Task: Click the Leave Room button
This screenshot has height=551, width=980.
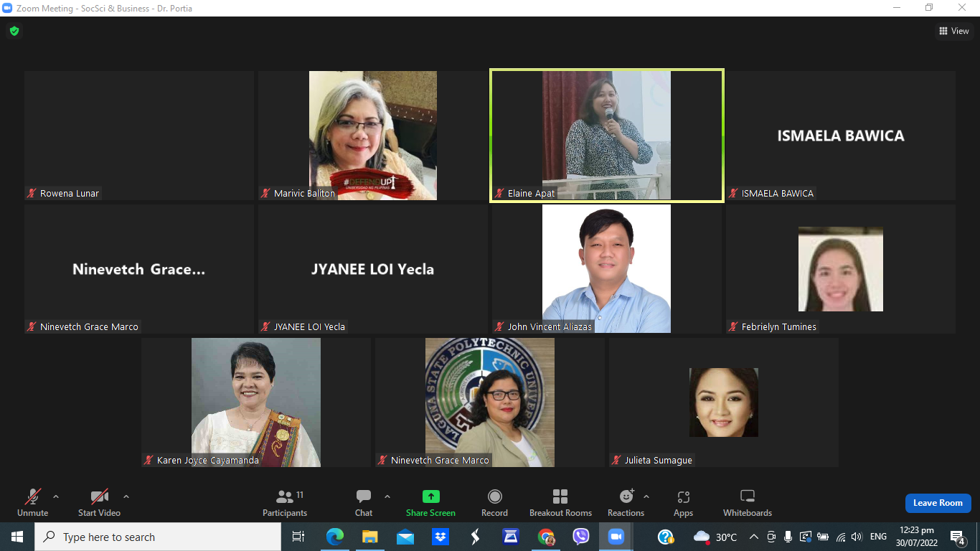Action: point(938,503)
